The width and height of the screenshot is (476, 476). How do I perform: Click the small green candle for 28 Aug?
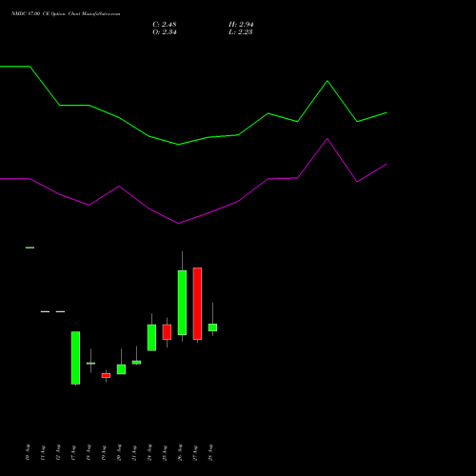(x=212, y=327)
